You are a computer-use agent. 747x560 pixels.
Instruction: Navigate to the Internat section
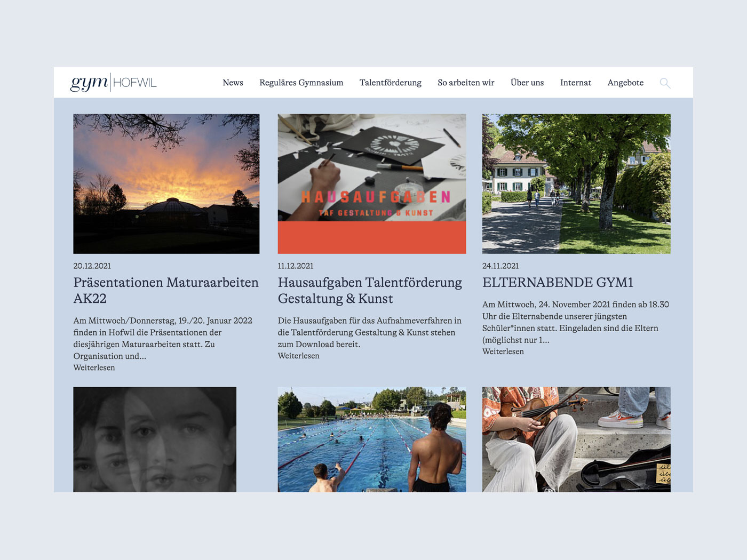575,83
